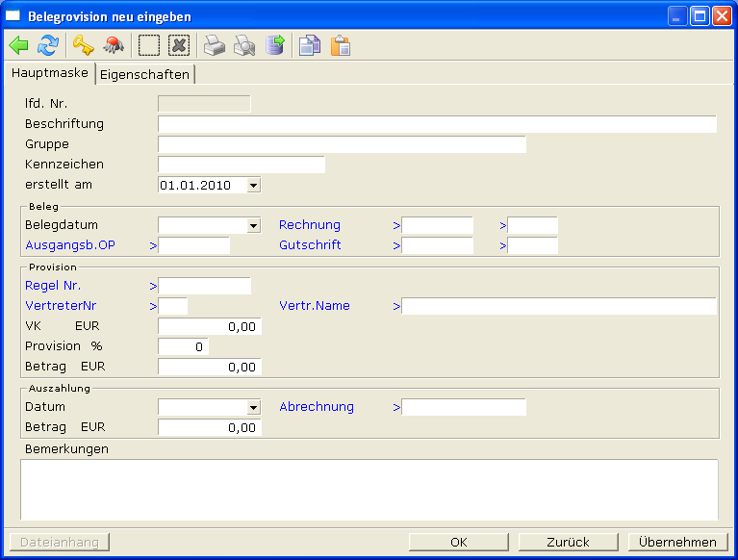Click the clipboard paste icon

tap(341, 45)
